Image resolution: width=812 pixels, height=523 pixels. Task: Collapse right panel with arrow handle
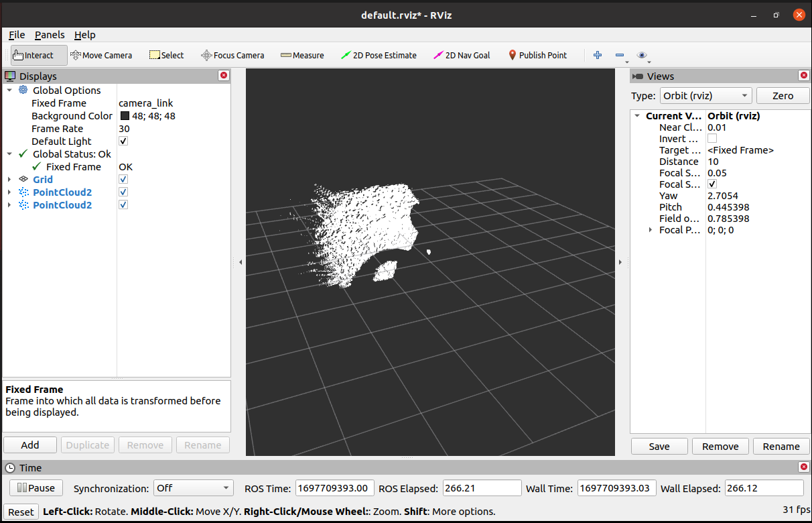coord(620,262)
